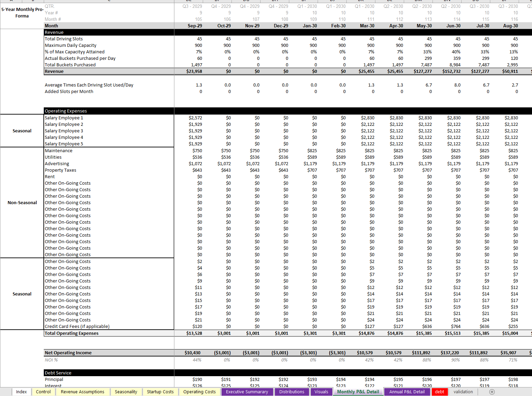Open the Executive Summarary tab
This screenshot has height=396, width=532.
[x=247, y=392]
